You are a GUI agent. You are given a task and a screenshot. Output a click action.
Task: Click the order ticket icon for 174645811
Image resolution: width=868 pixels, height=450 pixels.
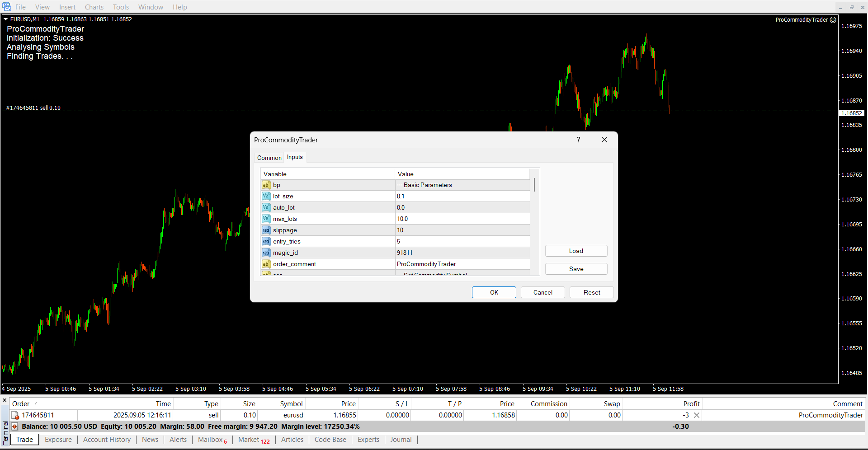click(15, 415)
